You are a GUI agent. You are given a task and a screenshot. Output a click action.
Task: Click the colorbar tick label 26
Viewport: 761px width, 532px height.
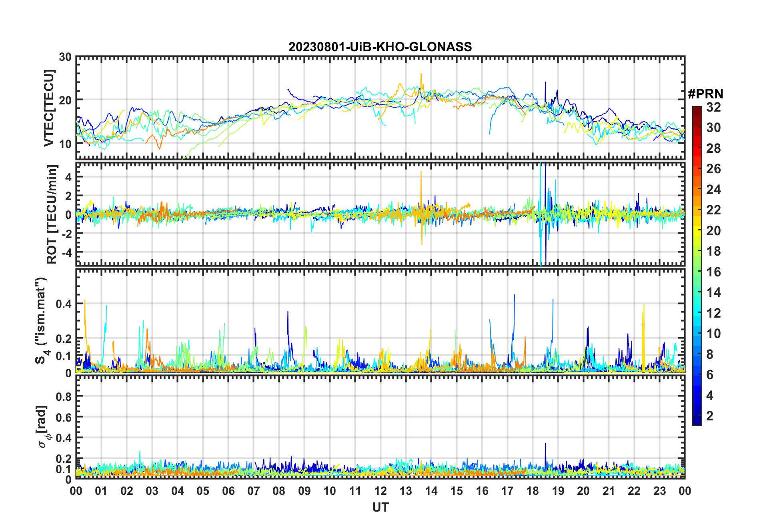713,169
